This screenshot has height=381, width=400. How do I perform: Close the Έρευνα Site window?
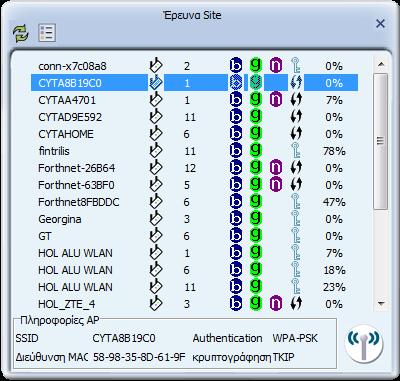[x=380, y=24]
